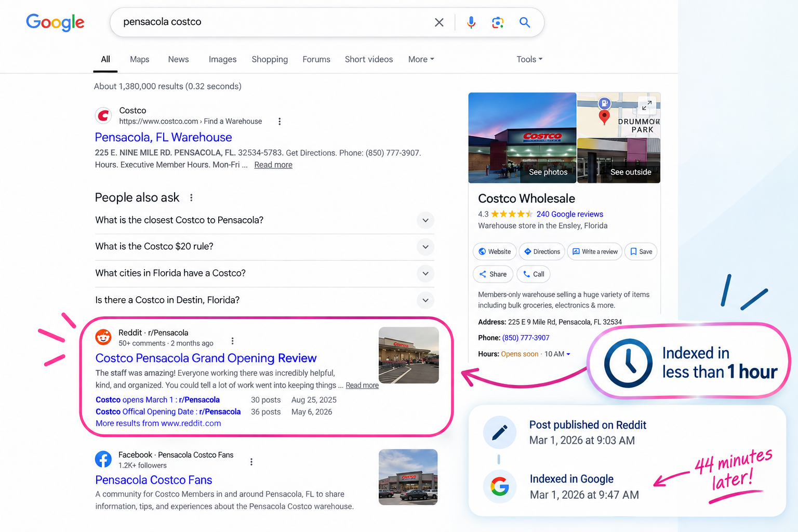Image resolution: width=798 pixels, height=532 pixels.
Task: Click the Facebook favicon
Action: click(x=103, y=459)
